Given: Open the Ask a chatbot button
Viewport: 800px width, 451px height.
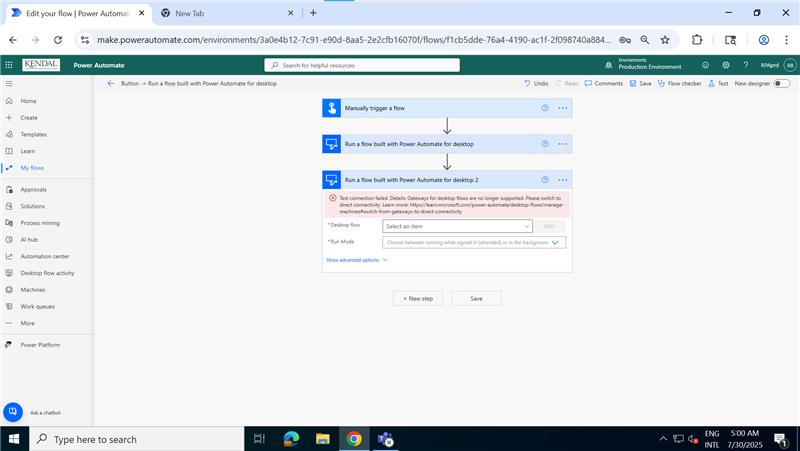Looking at the screenshot, I should click(13, 412).
